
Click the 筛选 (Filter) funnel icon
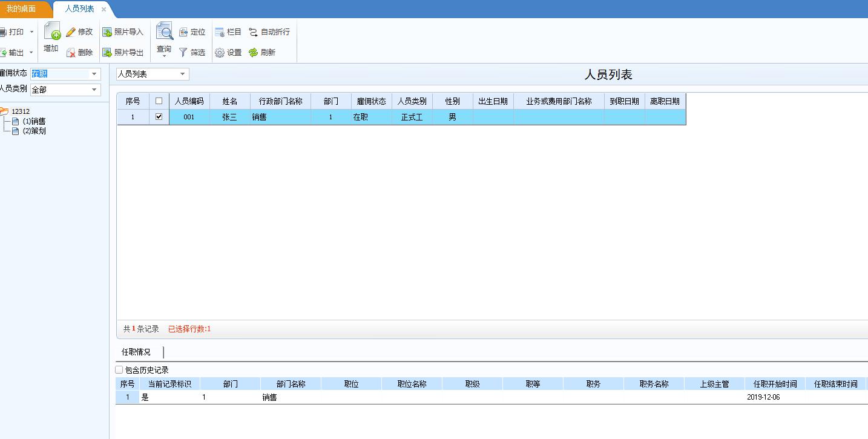point(183,53)
